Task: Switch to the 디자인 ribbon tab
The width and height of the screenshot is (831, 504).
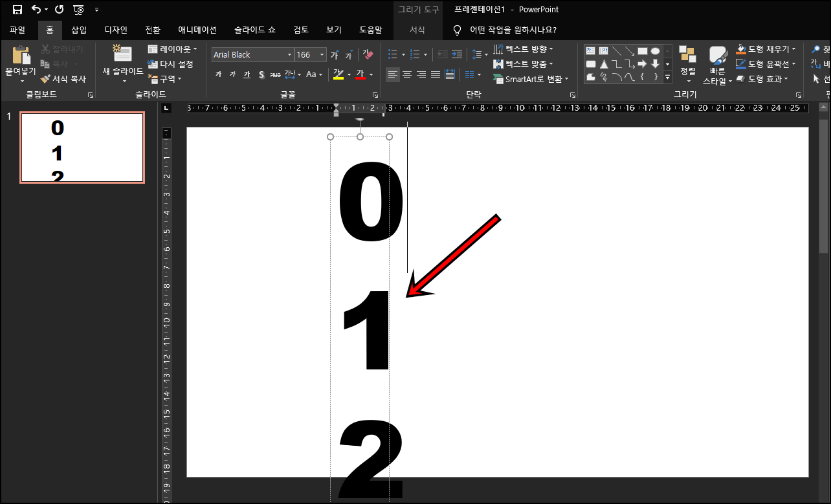Action: pyautogui.click(x=116, y=30)
